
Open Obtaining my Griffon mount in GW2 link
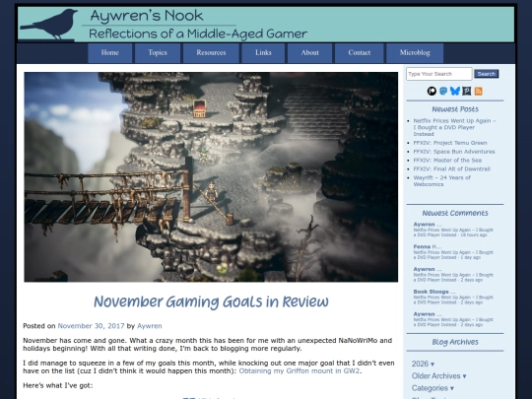(299, 370)
